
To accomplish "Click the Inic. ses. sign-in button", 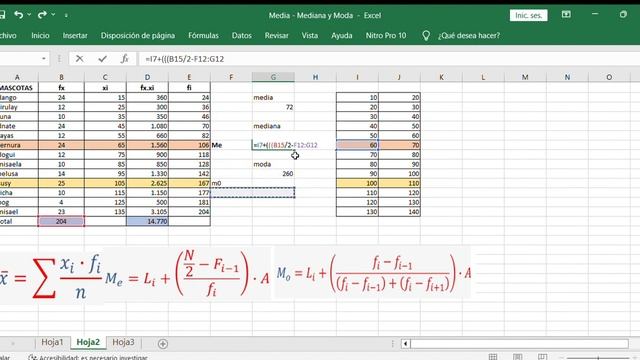I will click(529, 16).
